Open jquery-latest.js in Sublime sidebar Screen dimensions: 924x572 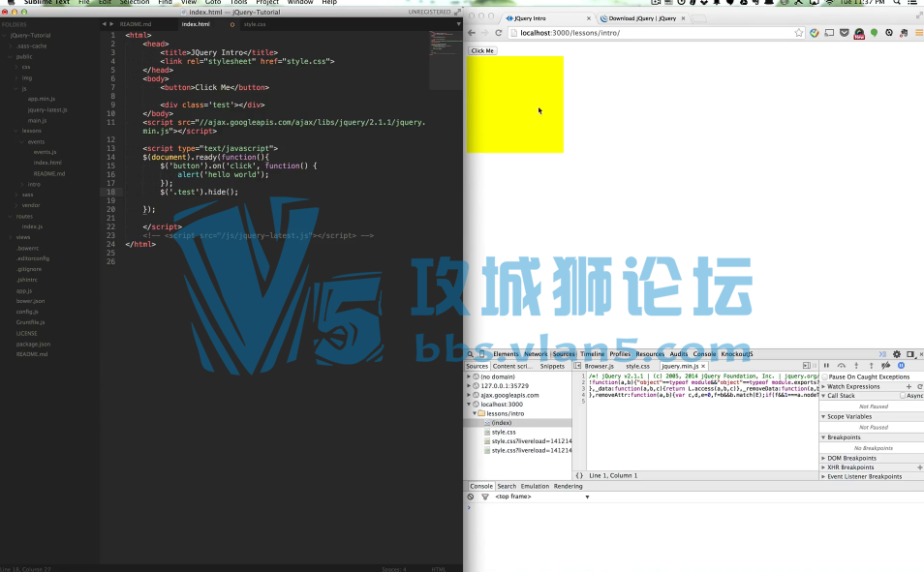pyautogui.click(x=47, y=109)
